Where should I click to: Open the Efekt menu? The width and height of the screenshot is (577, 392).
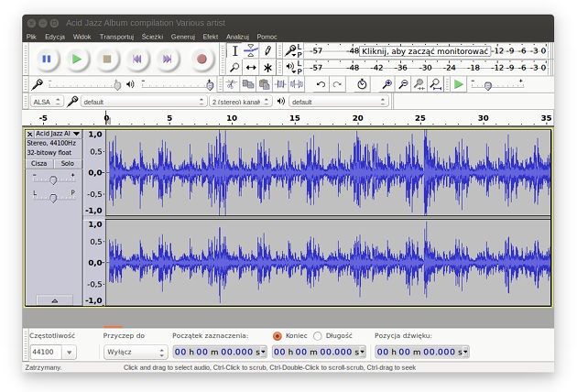pyautogui.click(x=210, y=37)
